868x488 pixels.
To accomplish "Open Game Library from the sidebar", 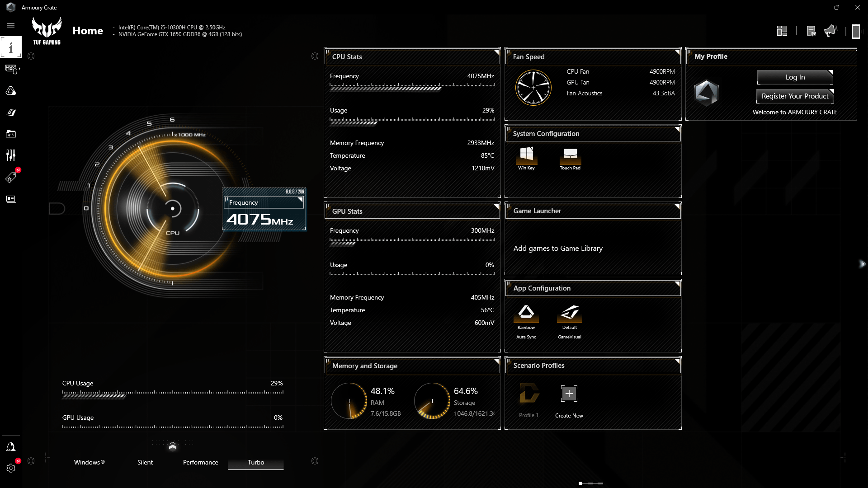I will (11, 134).
